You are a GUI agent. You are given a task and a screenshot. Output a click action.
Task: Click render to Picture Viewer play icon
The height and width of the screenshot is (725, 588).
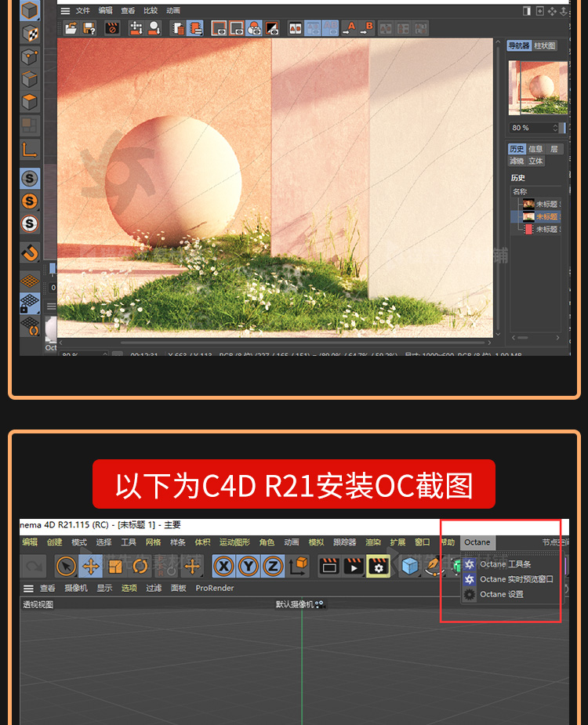pyautogui.click(x=354, y=566)
